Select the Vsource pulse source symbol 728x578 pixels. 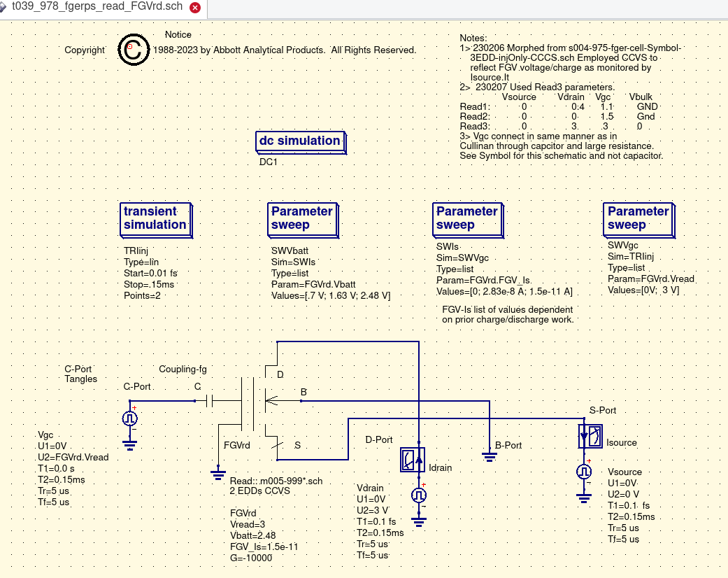pyautogui.click(x=583, y=472)
